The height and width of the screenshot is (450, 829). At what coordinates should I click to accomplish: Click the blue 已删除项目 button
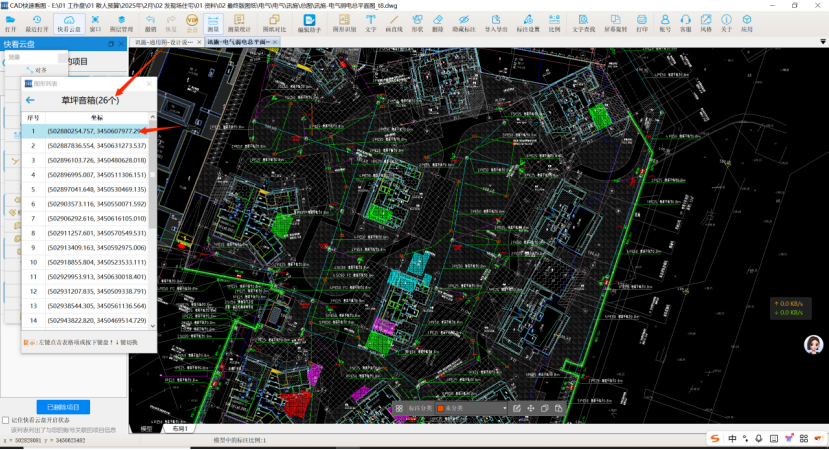(63, 406)
